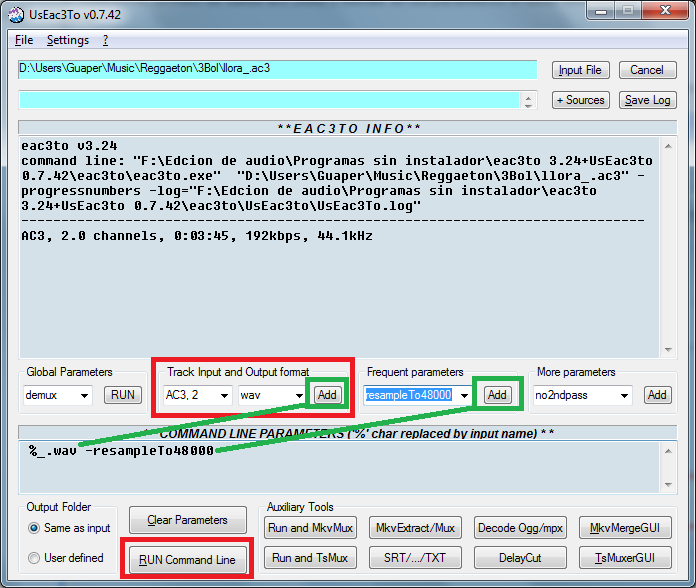Click the Save Log button
696x588 pixels.
[648, 100]
